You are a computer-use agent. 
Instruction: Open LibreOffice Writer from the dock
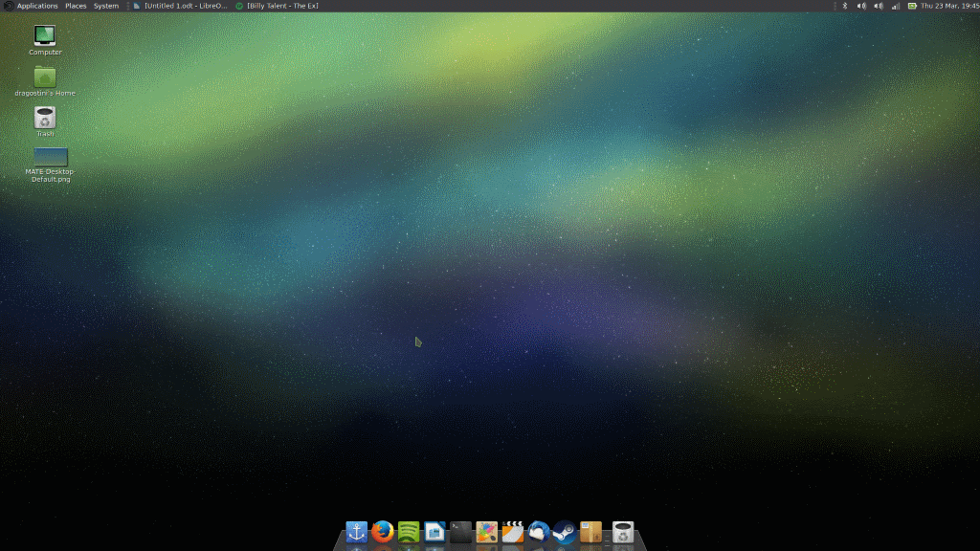tap(434, 533)
